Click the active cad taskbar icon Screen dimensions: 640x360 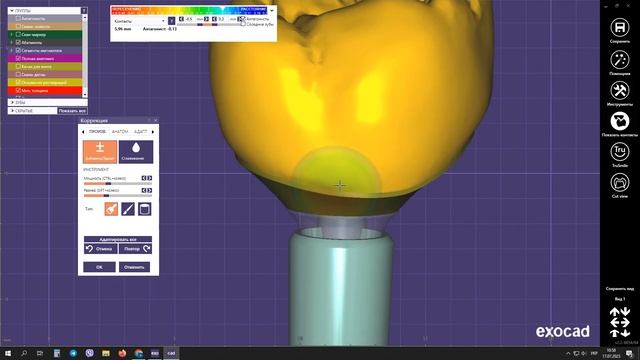(171, 353)
